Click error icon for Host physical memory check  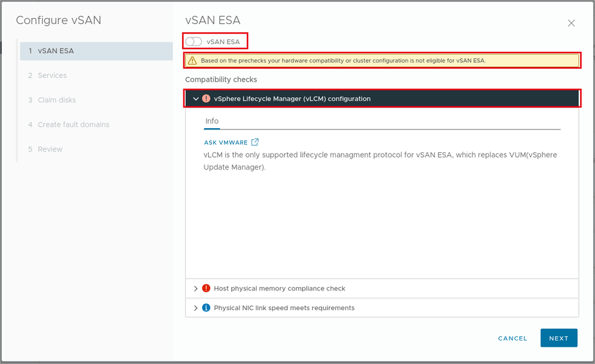click(x=206, y=288)
